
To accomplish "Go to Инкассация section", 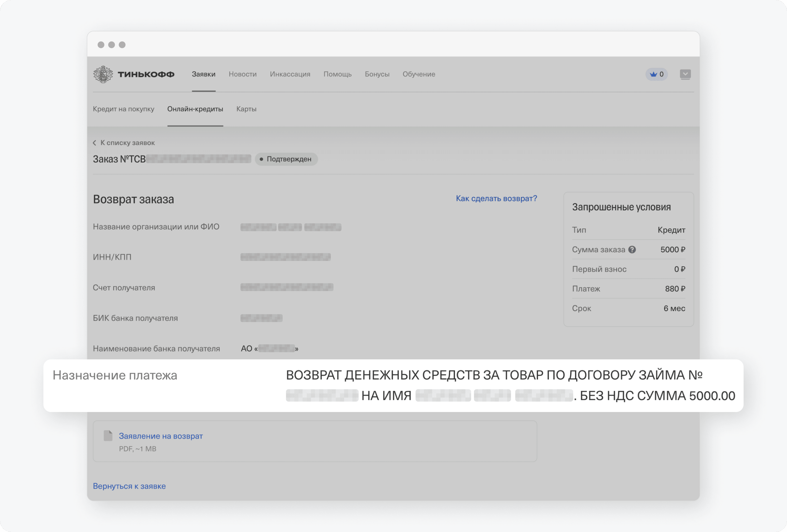I will [290, 74].
